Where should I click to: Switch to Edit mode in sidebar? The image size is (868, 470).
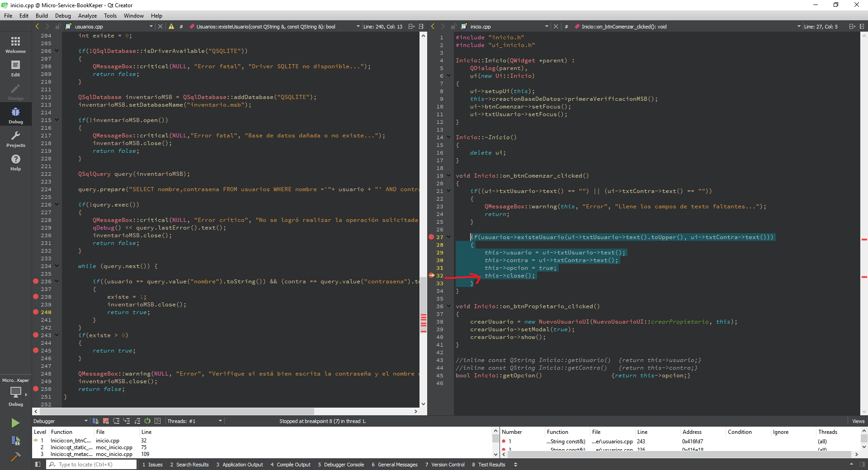15,68
